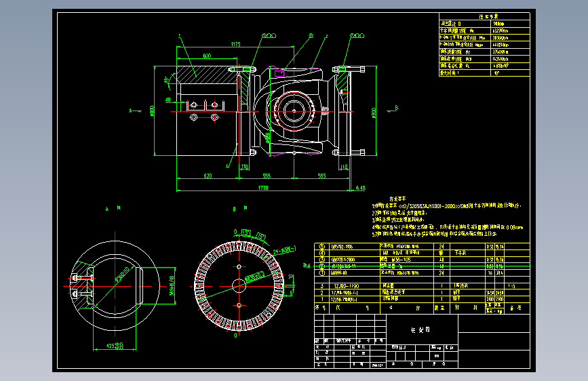
Task: Select the 45° angle annotation
Action: coord(167,80)
